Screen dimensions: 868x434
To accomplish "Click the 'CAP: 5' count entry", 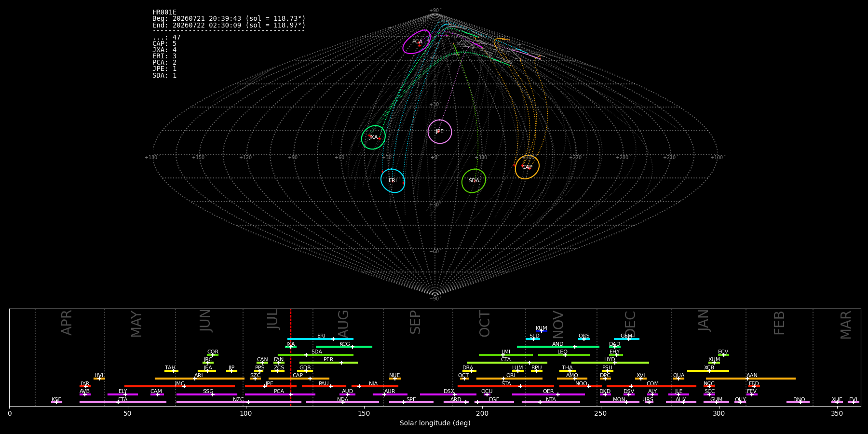I will coord(164,44).
